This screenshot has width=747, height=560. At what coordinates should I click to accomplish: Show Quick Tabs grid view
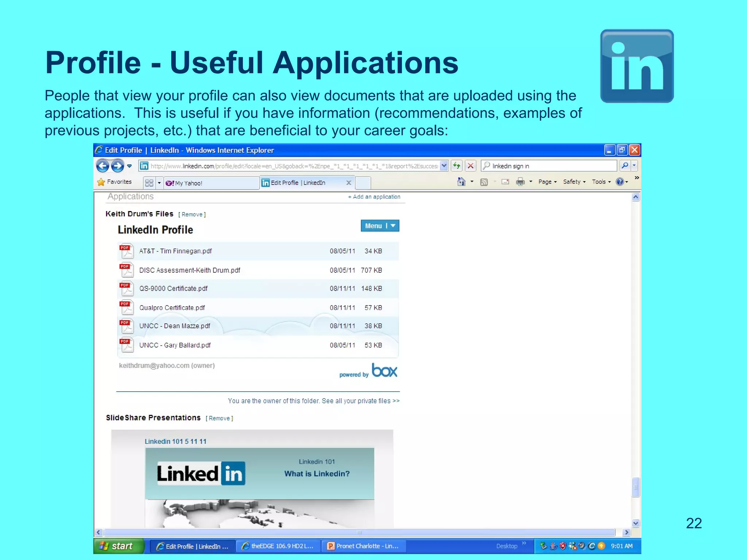click(149, 183)
